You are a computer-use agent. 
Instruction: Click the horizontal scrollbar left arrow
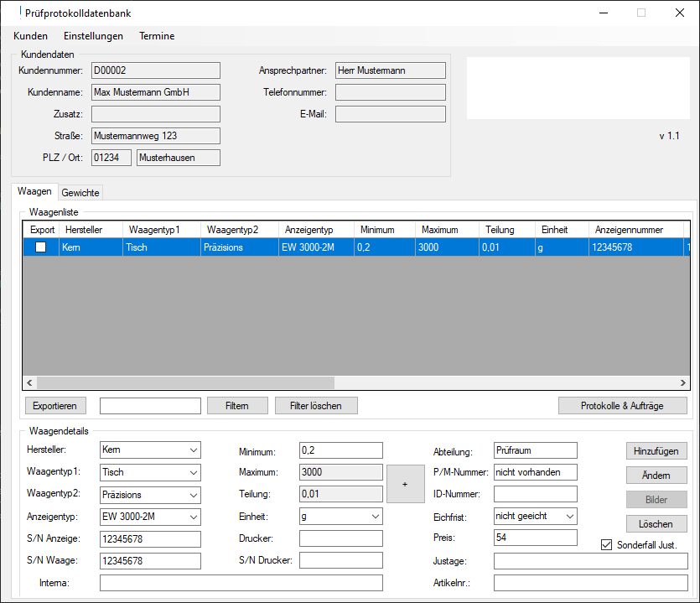coord(29,382)
